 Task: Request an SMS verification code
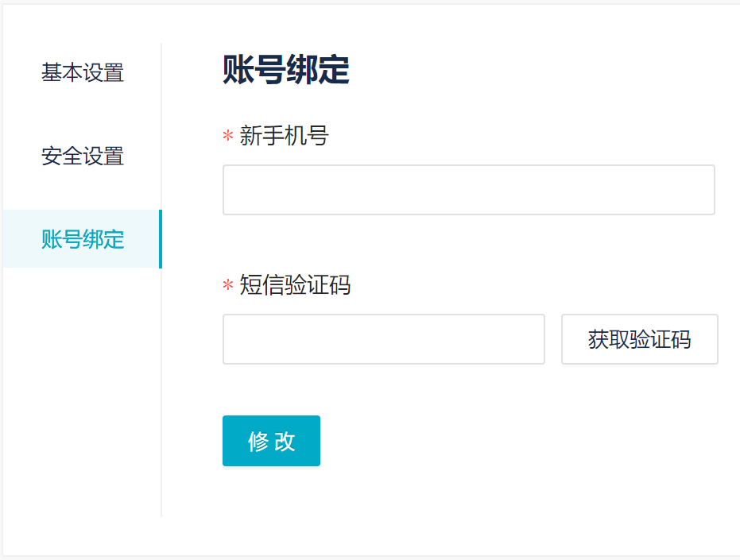(639, 339)
